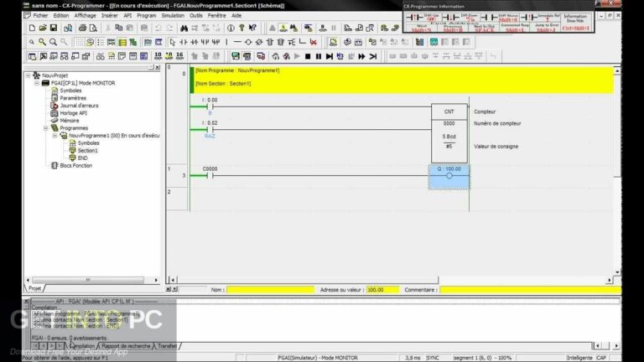Viewport: 644px width, 362px height.
Task: Select the New Coil tool
Action: point(248,42)
